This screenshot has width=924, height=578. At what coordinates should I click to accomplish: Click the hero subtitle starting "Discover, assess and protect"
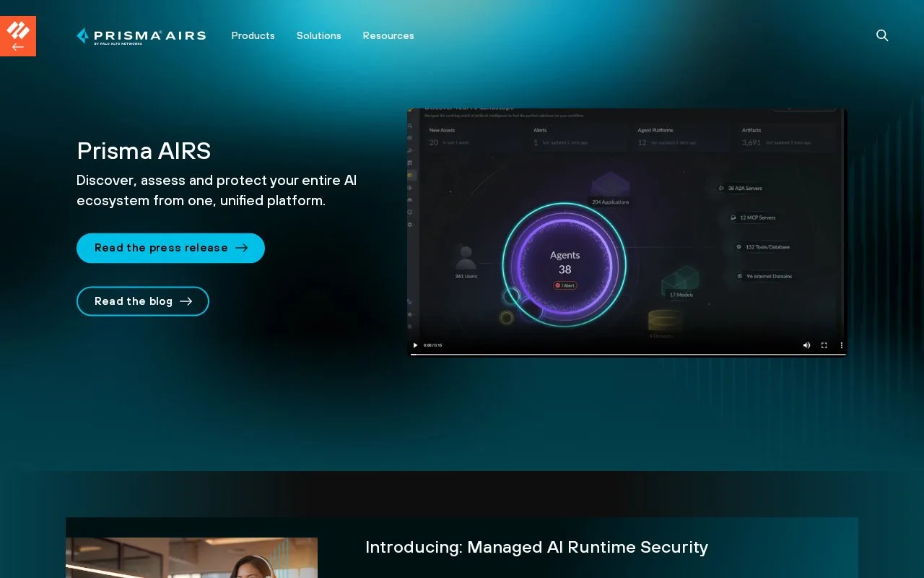click(217, 190)
